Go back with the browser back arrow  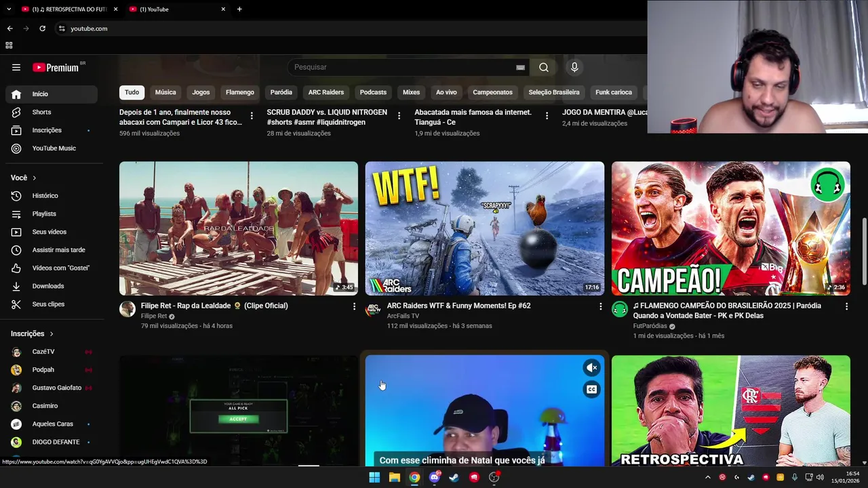[x=9, y=28]
